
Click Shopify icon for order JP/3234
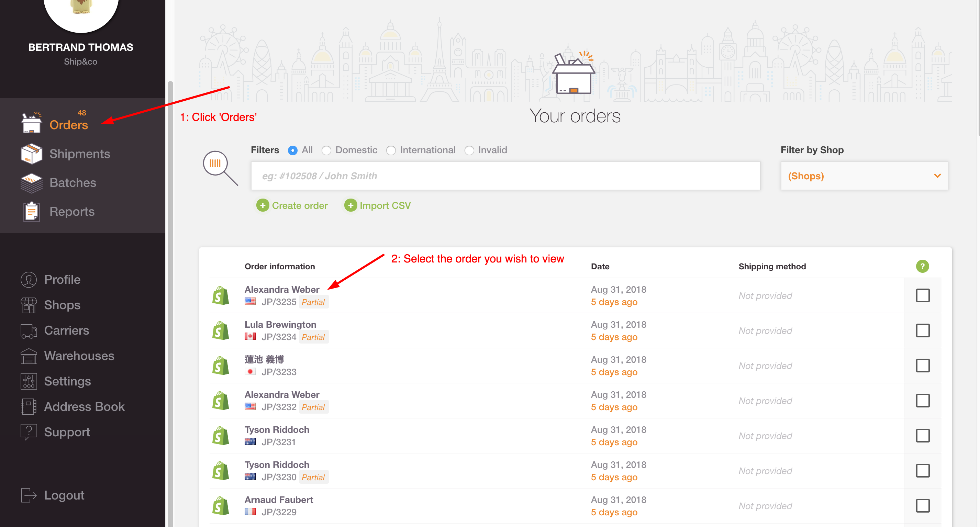tap(220, 330)
